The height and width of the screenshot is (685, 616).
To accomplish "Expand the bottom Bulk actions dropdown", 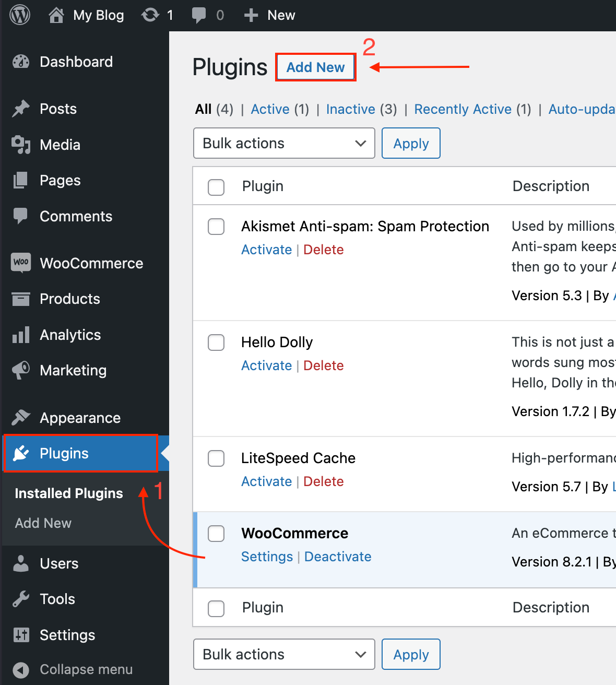I will click(284, 654).
